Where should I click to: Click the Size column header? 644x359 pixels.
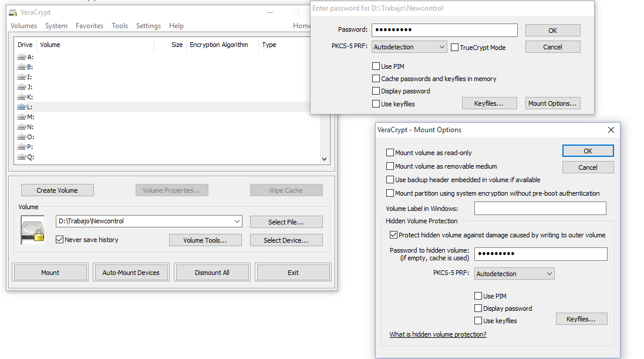tap(170, 45)
